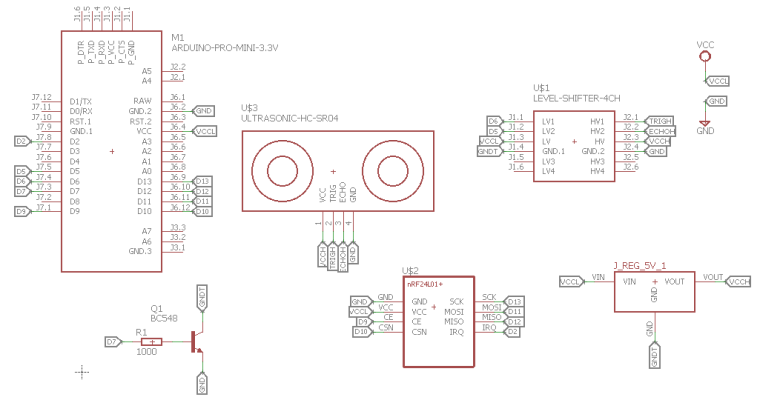The image size is (760, 400).
Task: Click the D13 label next to SCK pin
Action: click(x=513, y=302)
